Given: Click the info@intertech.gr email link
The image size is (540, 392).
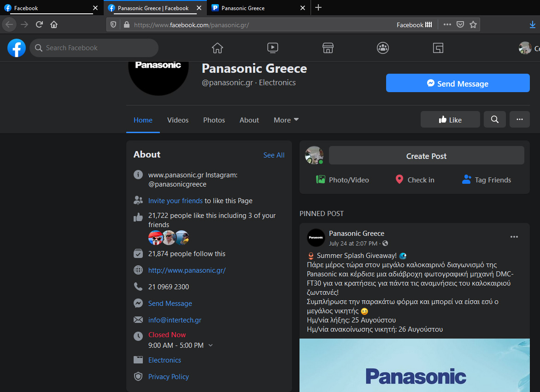Looking at the screenshot, I should tap(175, 320).
